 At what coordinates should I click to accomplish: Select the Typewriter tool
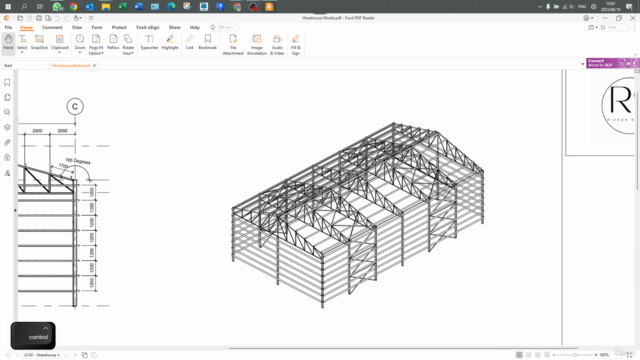[149, 42]
